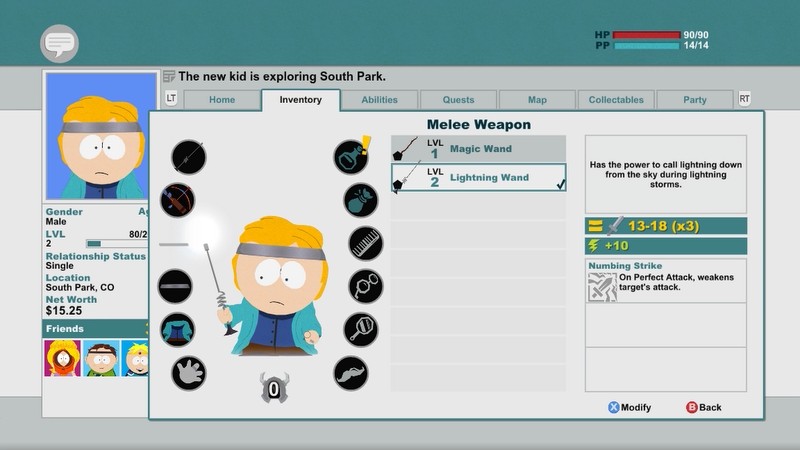Viewport: 800px width, 450px height.
Task: Select the comb hair slot
Action: 365,243
